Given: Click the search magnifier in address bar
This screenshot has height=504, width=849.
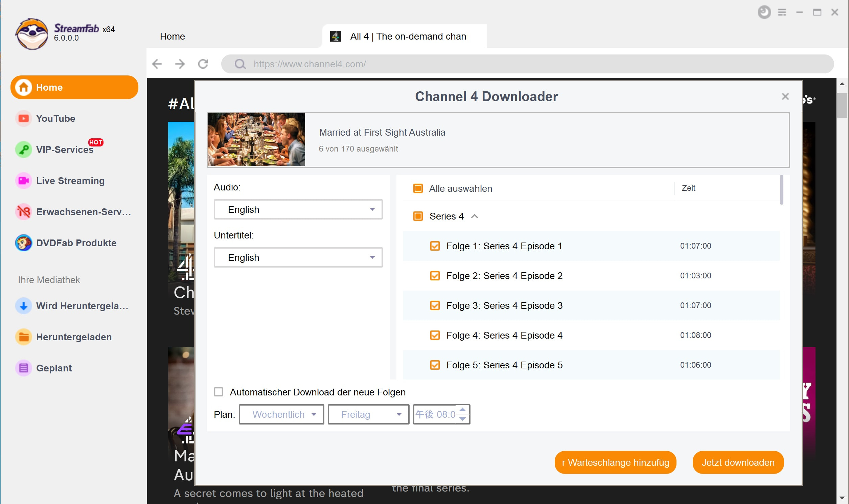Looking at the screenshot, I should (240, 64).
